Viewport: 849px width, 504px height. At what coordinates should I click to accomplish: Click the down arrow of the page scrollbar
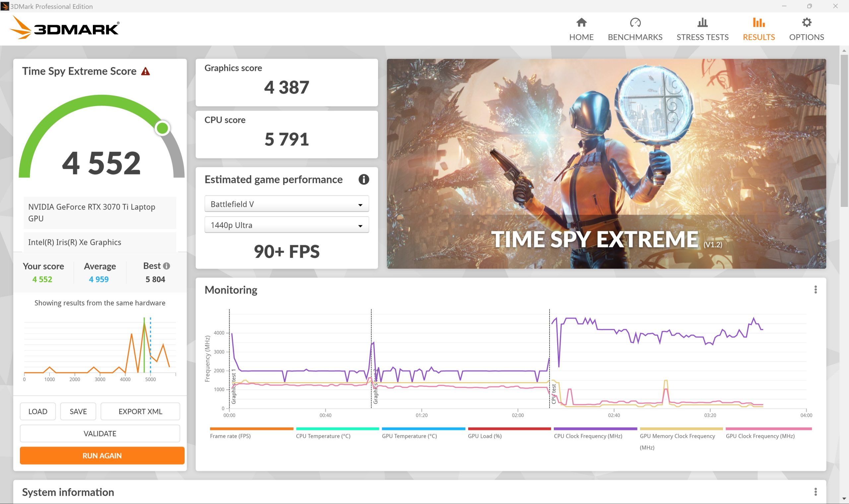point(844,499)
